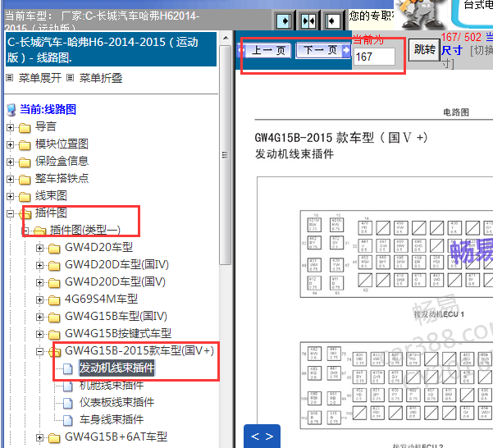Click the 线束图 folder icon
Viewport: 493px width, 448px height.
tap(25, 197)
